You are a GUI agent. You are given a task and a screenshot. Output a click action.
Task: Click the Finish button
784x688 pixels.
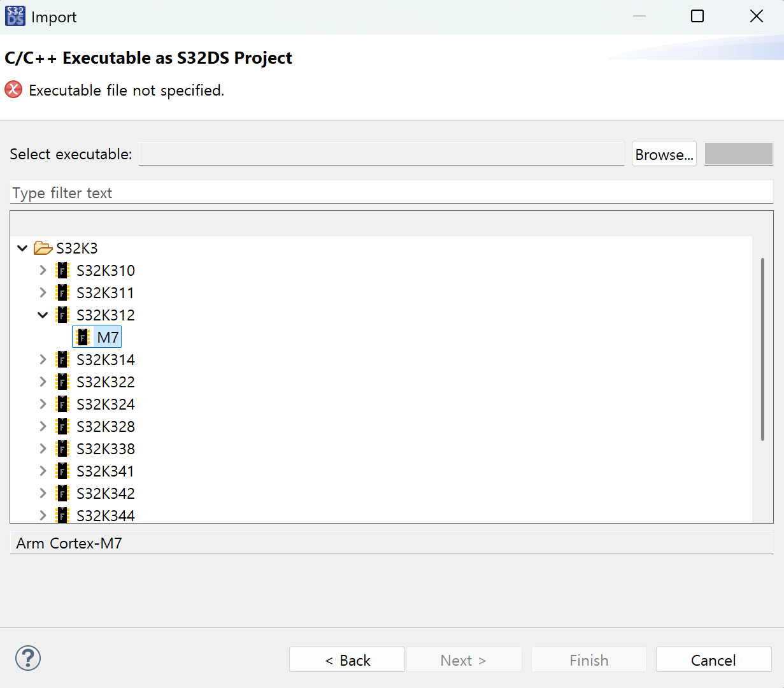click(589, 660)
